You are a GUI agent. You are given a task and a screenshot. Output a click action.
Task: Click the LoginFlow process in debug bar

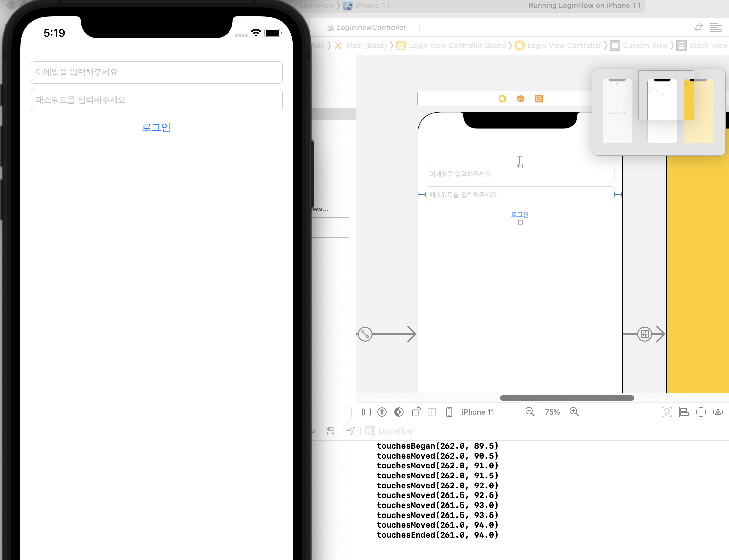pyautogui.click(x=390, y=431)
